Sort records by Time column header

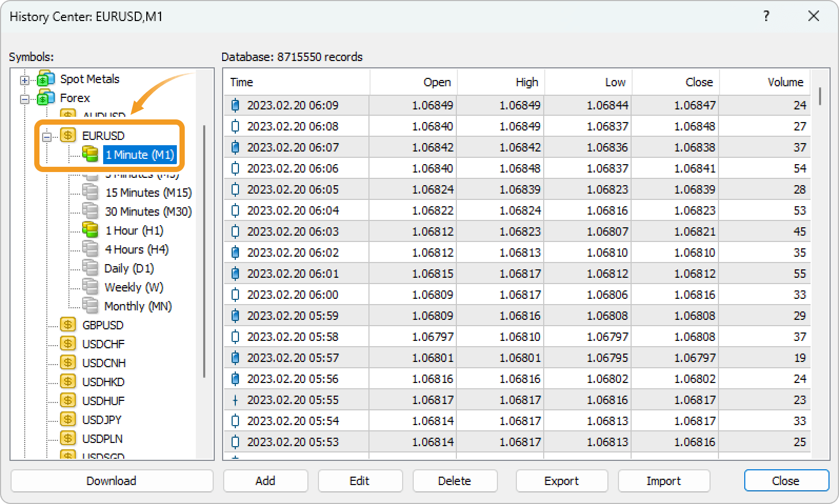[296, 82]
